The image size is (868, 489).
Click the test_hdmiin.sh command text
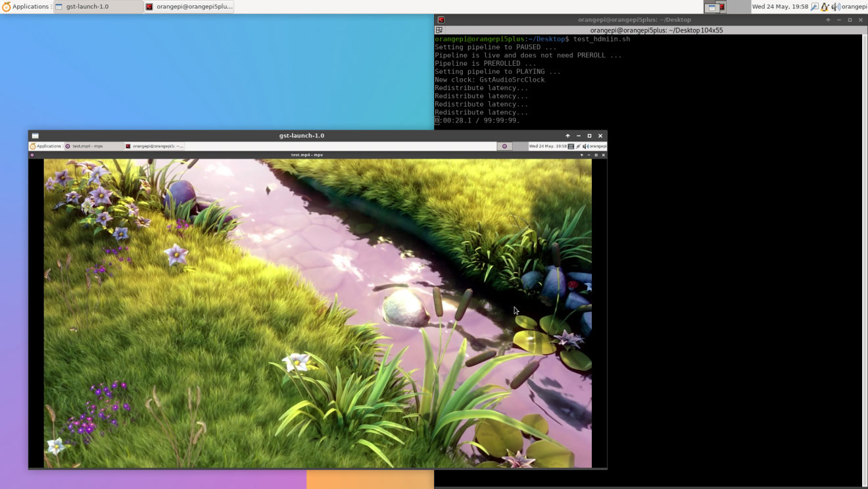point(602,39)
